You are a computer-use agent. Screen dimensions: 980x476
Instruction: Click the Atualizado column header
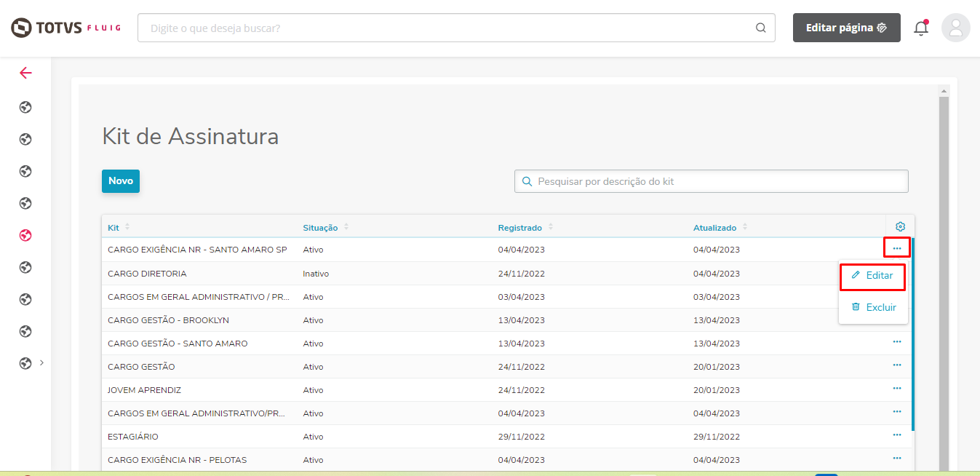714,228
